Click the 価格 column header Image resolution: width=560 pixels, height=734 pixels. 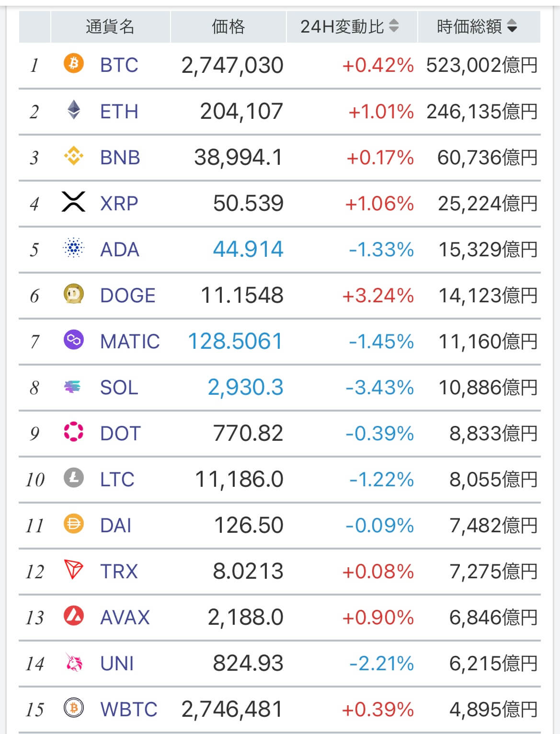(x=228, y=26)
